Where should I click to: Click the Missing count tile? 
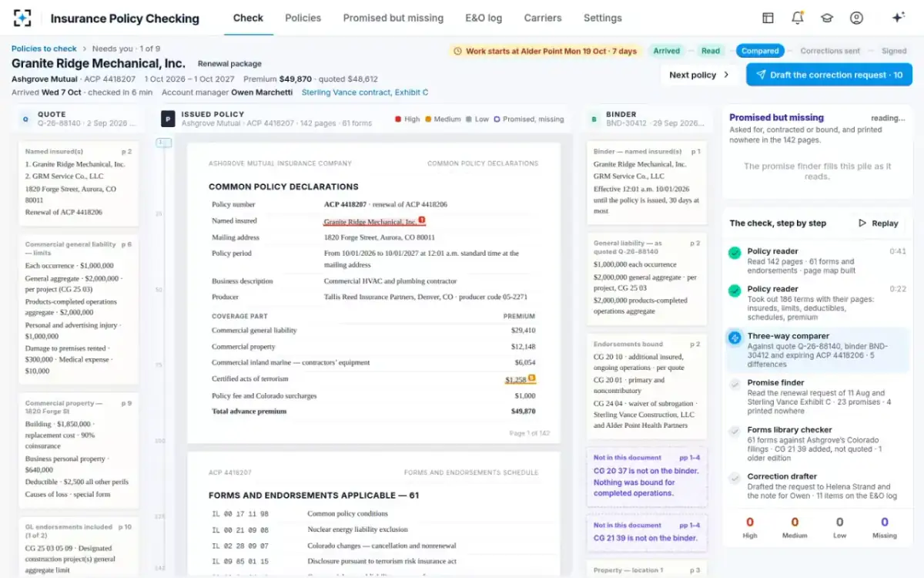(x=884, y=527)
